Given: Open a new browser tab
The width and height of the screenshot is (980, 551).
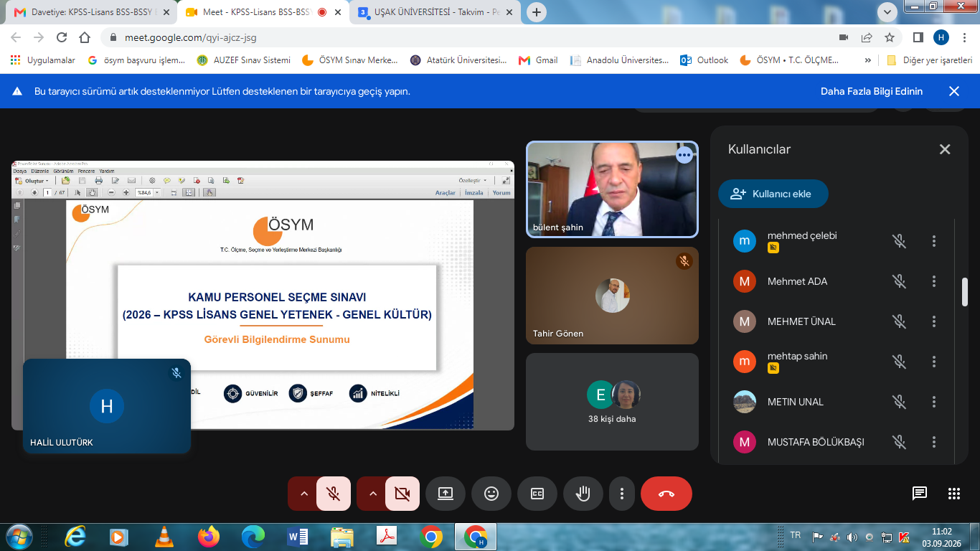Looking at the screenshot, I should 537,12.
